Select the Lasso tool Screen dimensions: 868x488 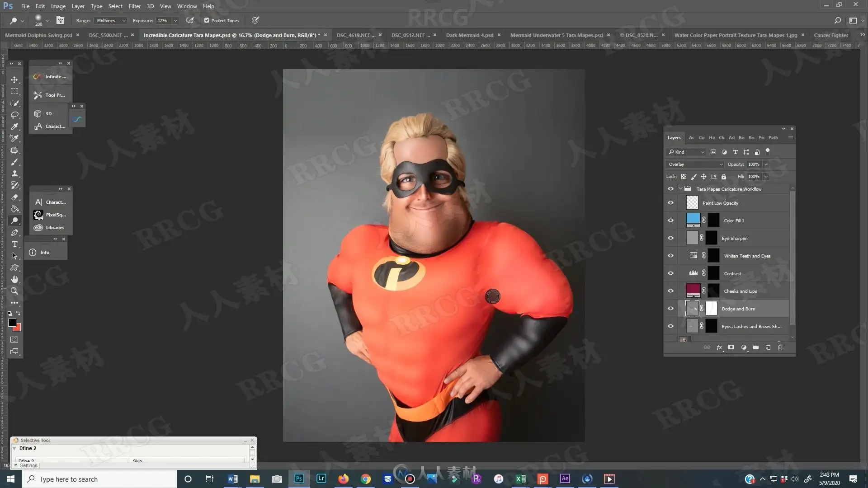(14, 115)
